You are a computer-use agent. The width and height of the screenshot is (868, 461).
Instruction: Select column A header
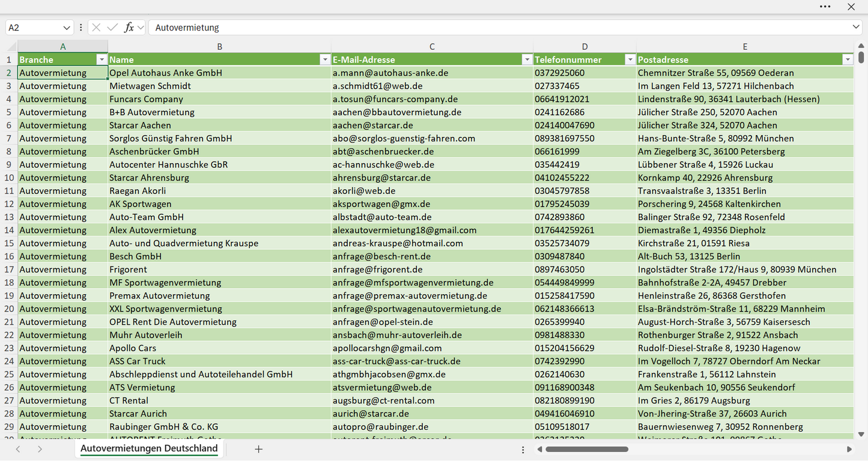click(x=63, y=46)
